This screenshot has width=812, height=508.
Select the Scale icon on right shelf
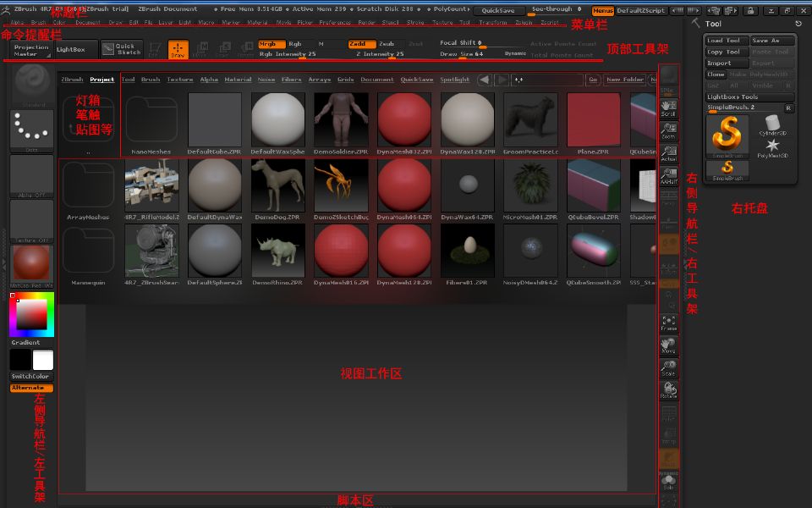pos(668,368)
